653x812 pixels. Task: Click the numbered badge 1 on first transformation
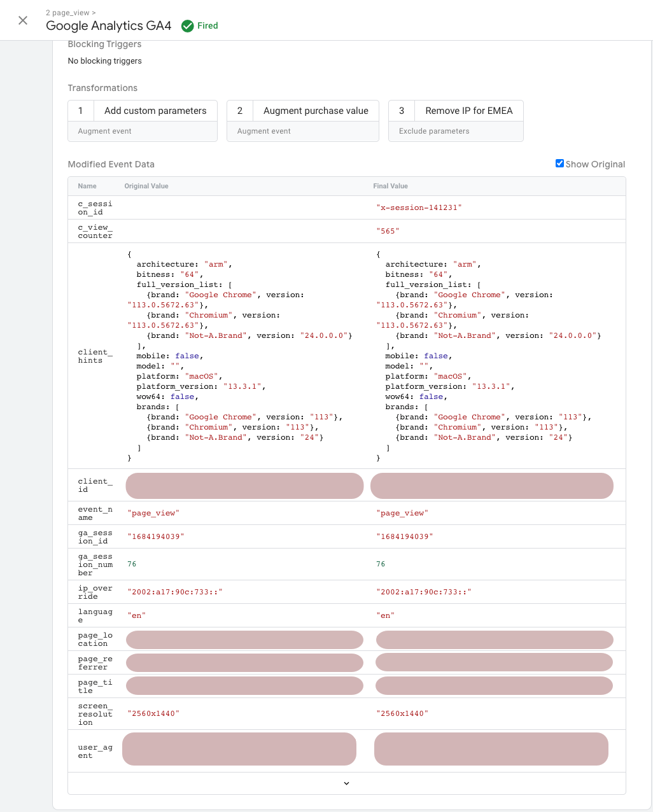click(x=81, y=110)
